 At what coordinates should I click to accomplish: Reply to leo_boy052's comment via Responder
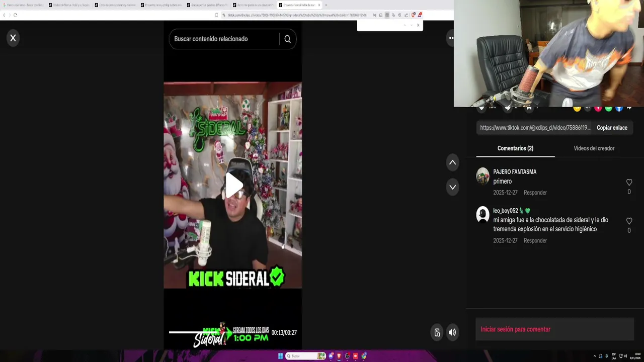[535, 241]
